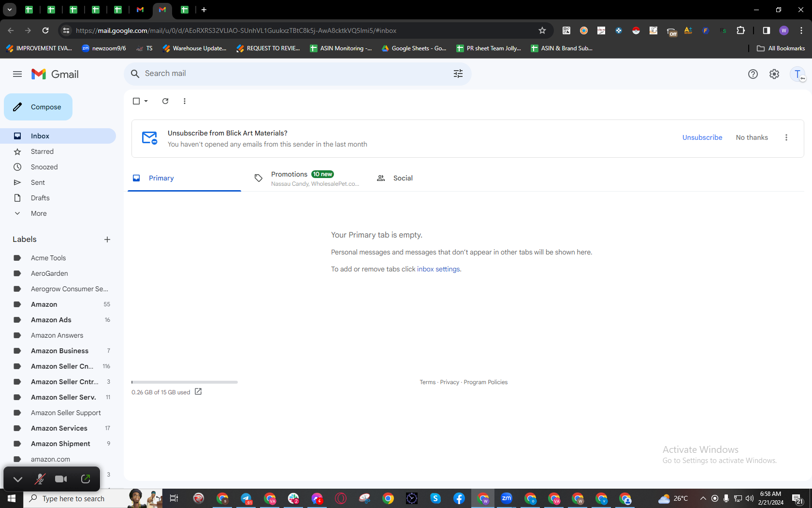Viewport: 812px width, 508px height.
Task: Reload the browser page
Action: click(x=45, y=30)
